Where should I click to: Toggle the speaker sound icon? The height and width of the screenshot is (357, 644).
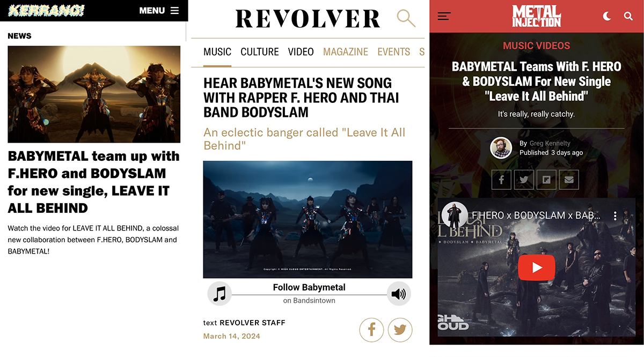(399, 294)
